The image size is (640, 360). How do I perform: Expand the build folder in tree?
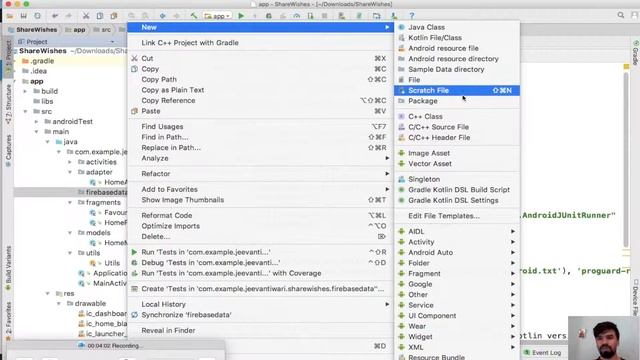[x=25, y=91]
